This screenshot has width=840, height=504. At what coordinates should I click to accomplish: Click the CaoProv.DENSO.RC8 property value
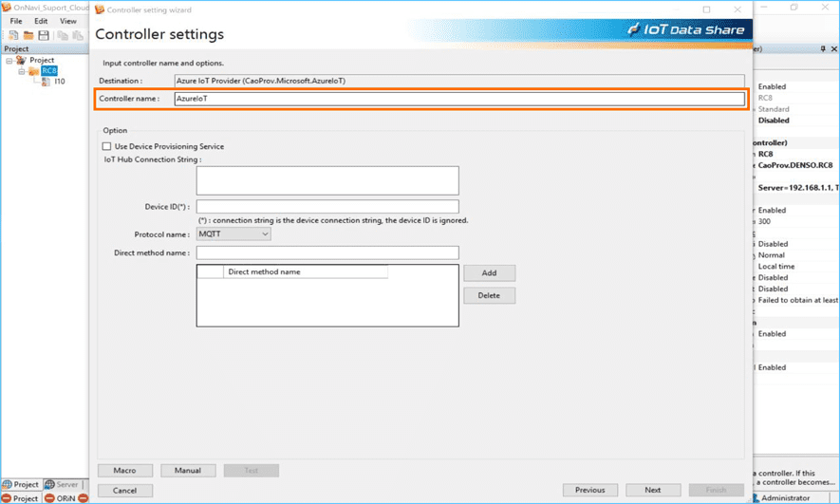795,165
